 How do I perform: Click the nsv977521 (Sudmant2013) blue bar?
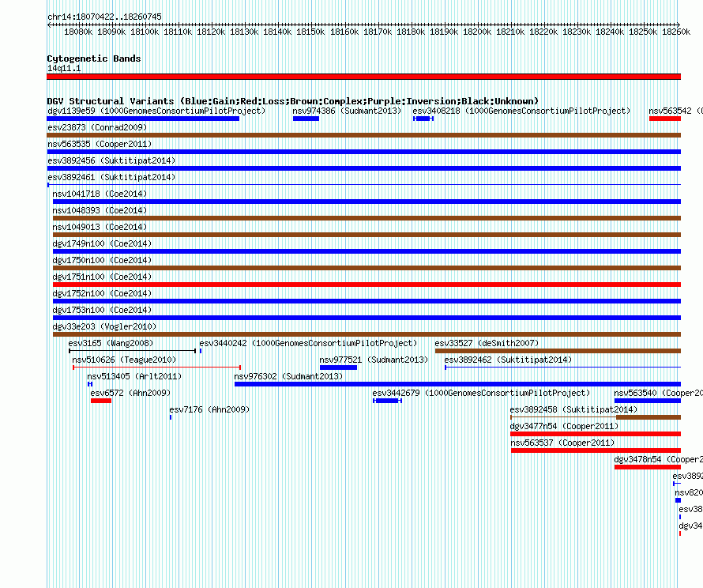pyautogui.click(x=339, y=367)
